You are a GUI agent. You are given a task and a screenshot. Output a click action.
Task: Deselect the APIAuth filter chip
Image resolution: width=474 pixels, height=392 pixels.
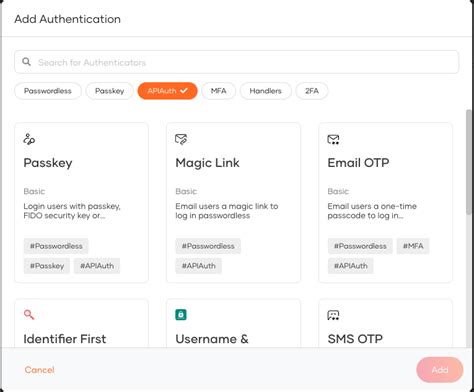point(167,91)
